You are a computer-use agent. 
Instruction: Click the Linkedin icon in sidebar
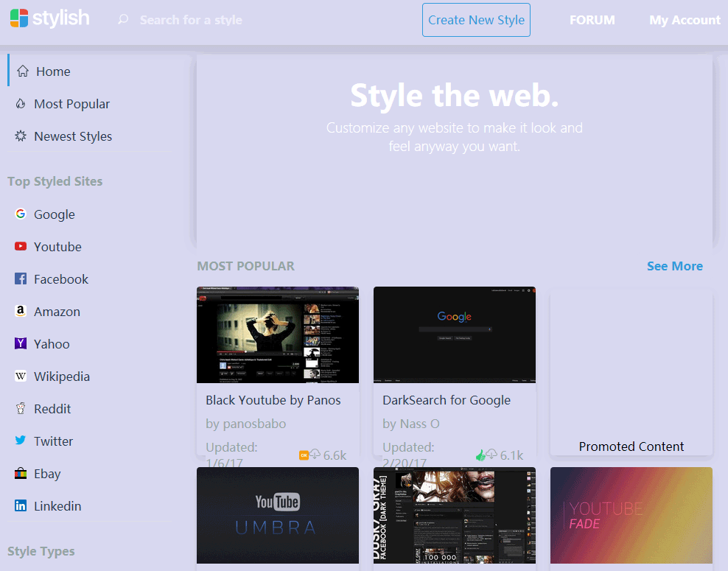[21, 505]
